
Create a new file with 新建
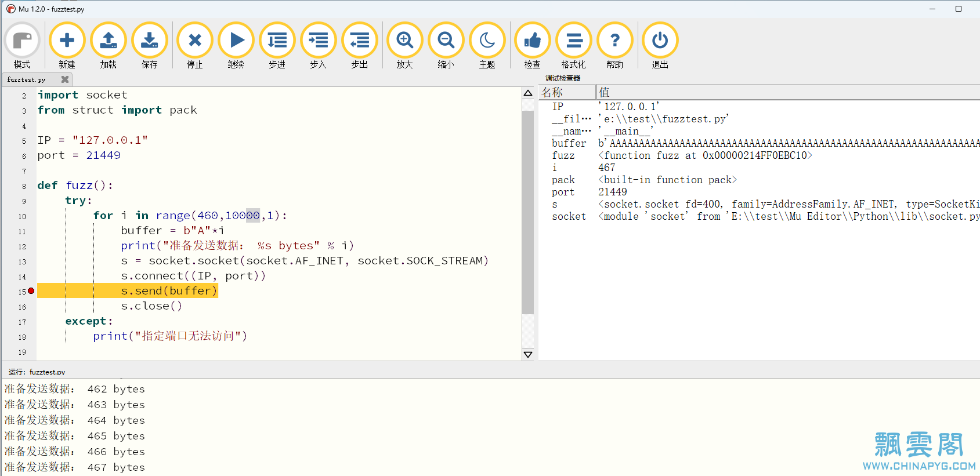(x=67, y=45)
